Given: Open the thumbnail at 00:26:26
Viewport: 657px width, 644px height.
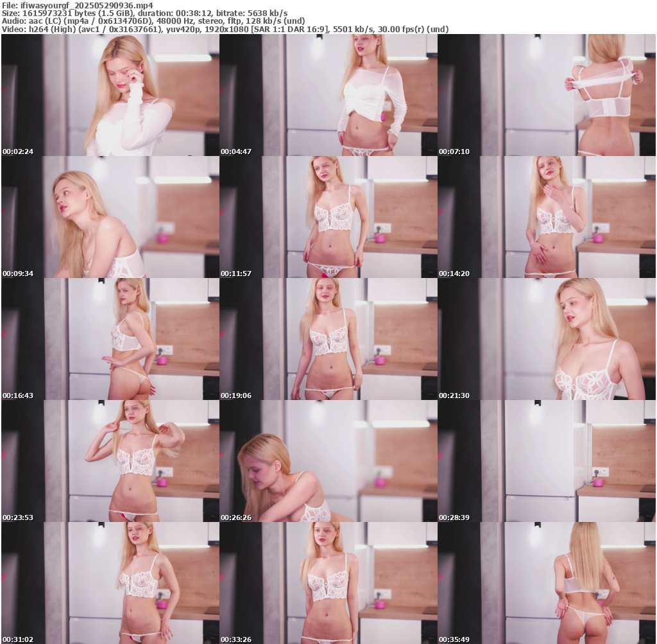Looking at the screenshot, I should (328, 461).
